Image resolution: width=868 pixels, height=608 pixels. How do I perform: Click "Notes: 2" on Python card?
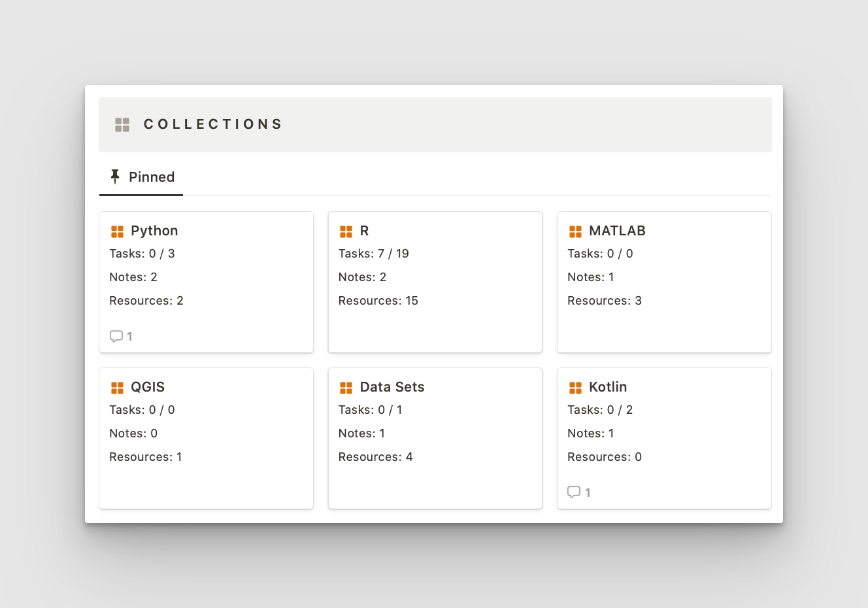point(133,277)
